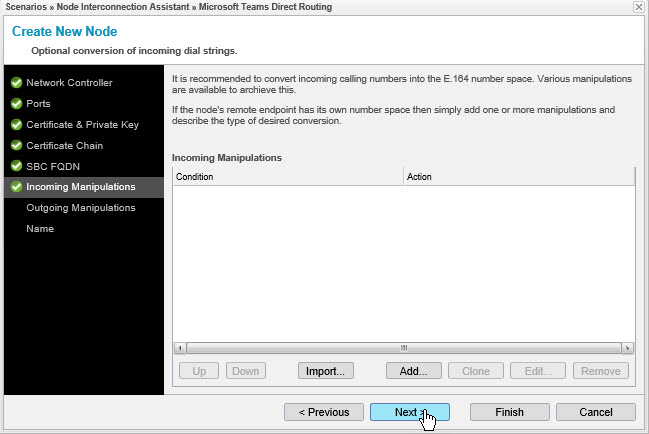Viewport: 649px width, 434px height.
Task: Open the Import... manipulations dialog
Action: pyautogui.click(x=325, y=371)
